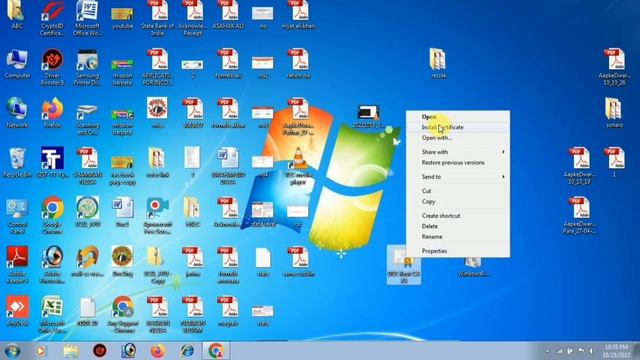Select the Google Chrome desktop shortcut
Image resolution: width=640 pixels, height=360 pixels.
tap(52, 216)
